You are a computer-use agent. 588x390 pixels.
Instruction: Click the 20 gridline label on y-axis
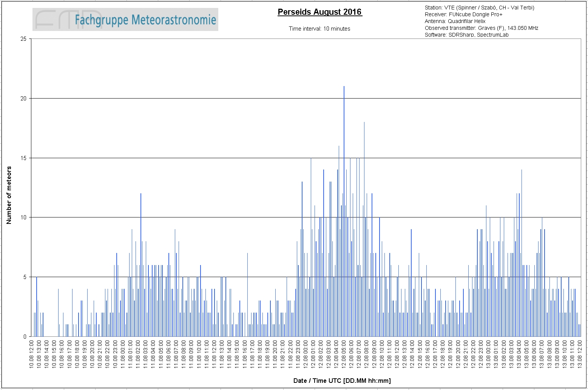23,99
